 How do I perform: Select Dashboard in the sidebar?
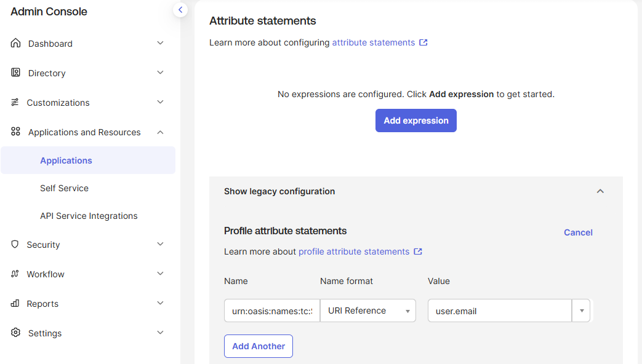pos(50,44)
